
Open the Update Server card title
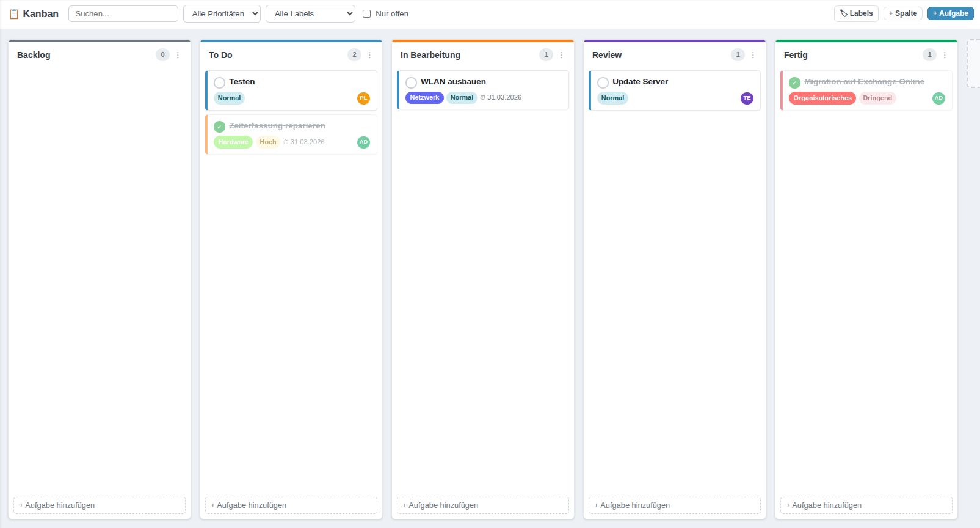click(x=640, y=82)
